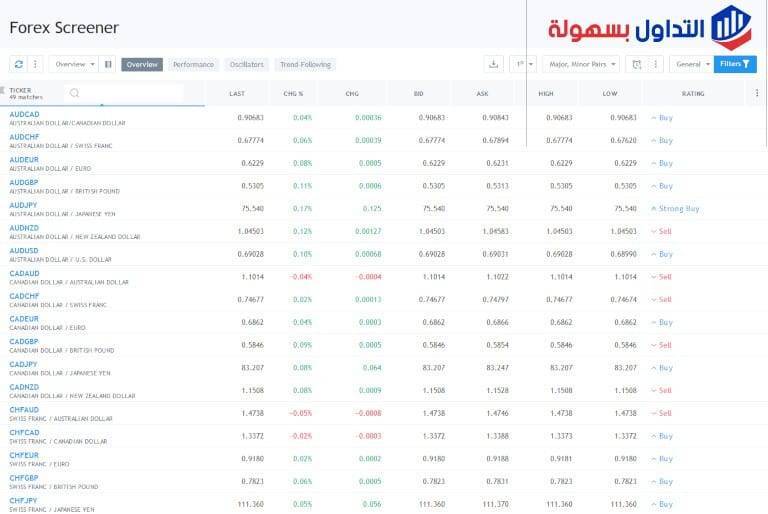Click the alert calendar icon
The width and height of the screenshot is (768, 514).
tap(636, 64)
